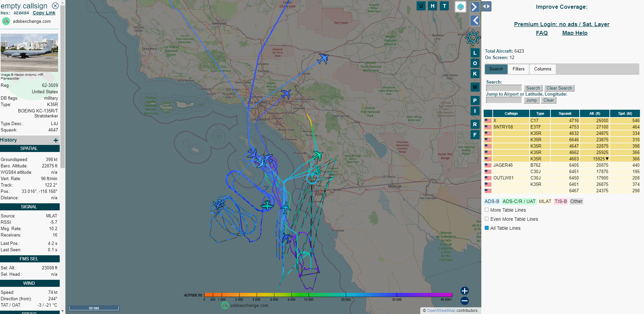This screenshot has height=314, width=644.
Task: Sort table by Callsign column
Action: coord(511,113)
